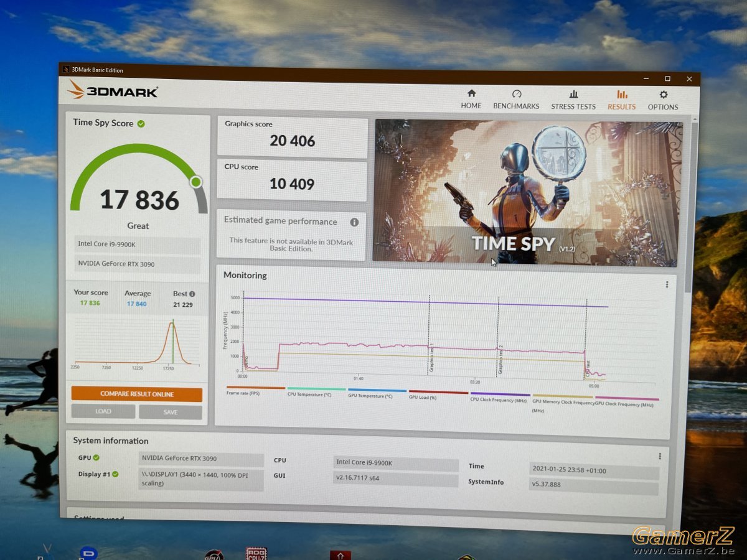The image size is (747, 560).
Task: Close the 3DMark Basic Edition window
Action: [x=689, y=79]
